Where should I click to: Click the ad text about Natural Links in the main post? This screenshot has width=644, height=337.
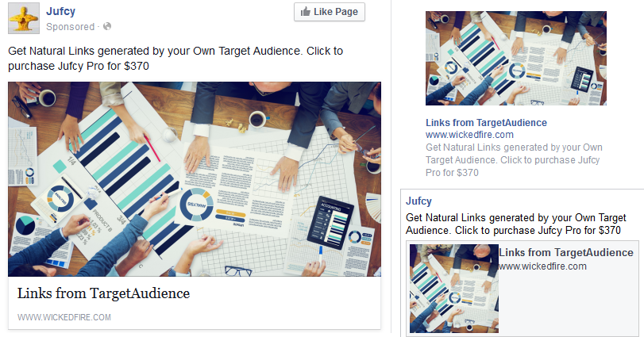point(175,59)
